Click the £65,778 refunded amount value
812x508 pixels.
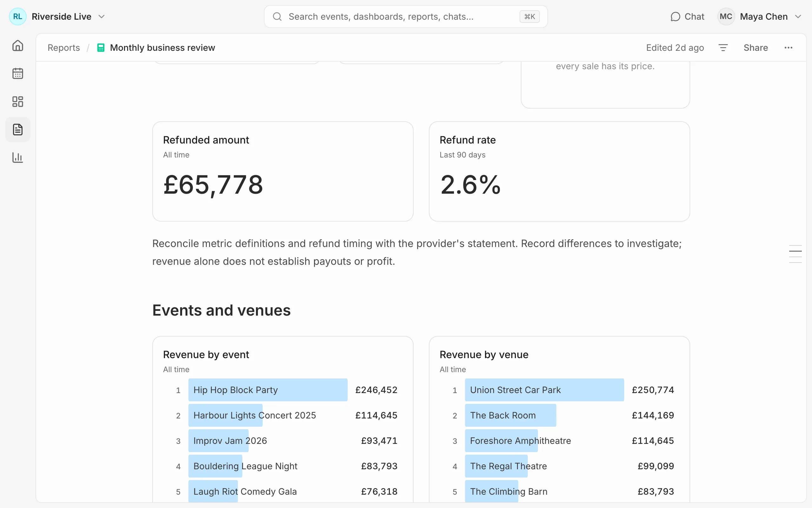pyautogui.click(x=213, y=185)
